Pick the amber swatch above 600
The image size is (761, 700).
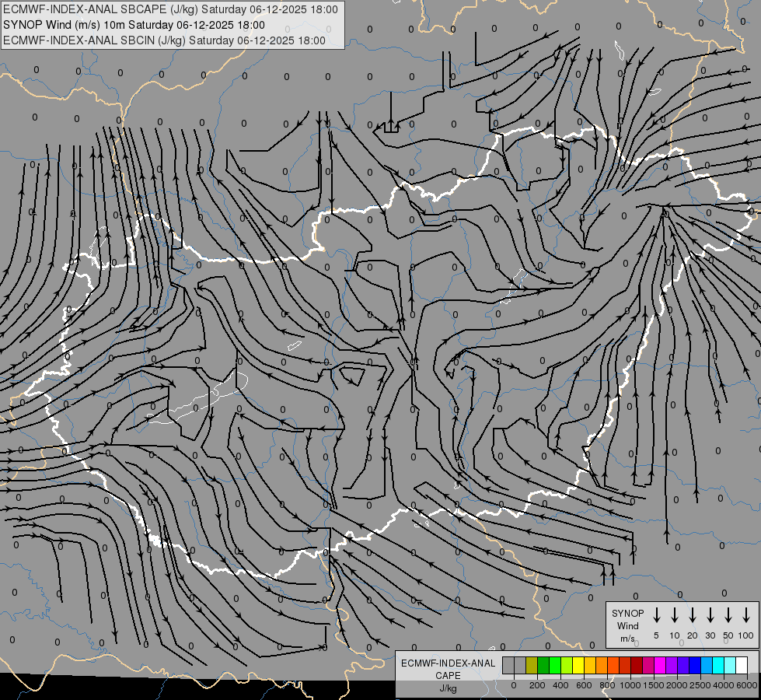click(590, 665)
